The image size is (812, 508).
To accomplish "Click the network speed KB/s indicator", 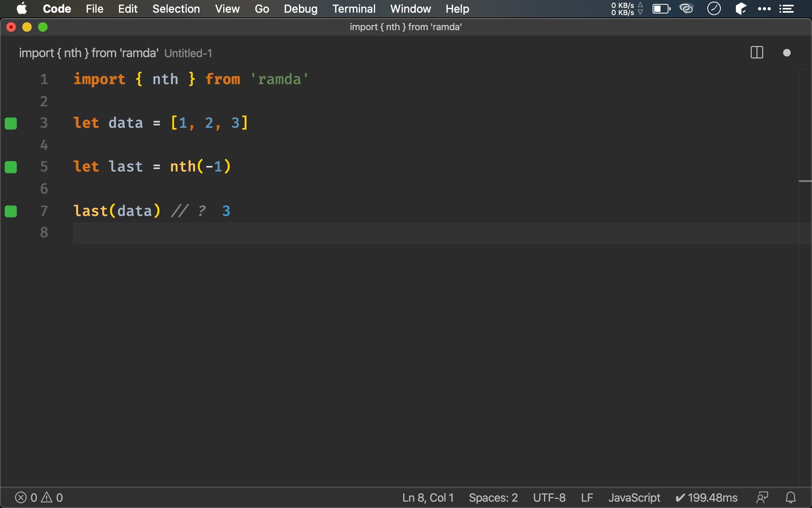I will click(626, 9).
